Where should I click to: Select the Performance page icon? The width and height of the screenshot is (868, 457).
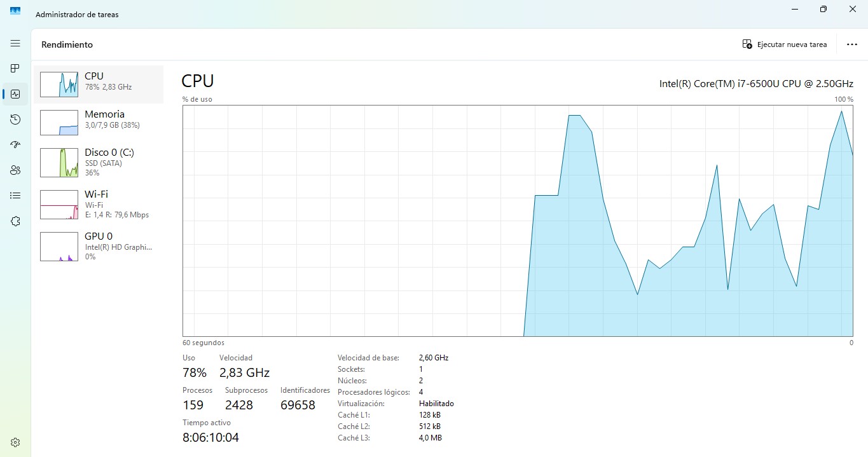tap(15, 94)
